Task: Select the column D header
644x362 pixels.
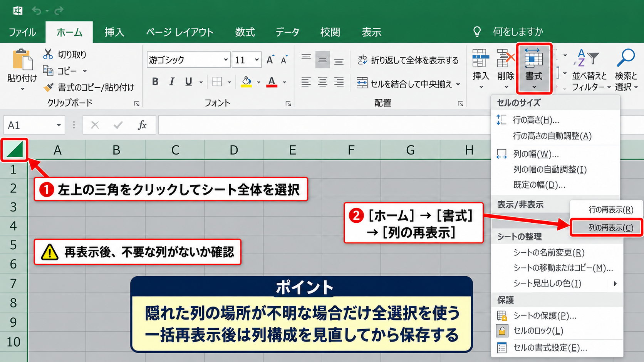Action: [234, 150]
